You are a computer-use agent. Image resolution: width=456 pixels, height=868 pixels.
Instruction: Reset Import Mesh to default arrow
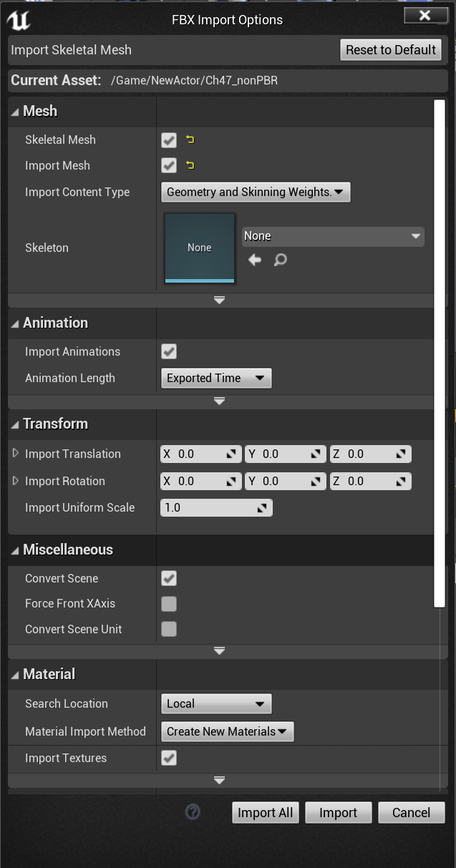click(x=190, y=165)
